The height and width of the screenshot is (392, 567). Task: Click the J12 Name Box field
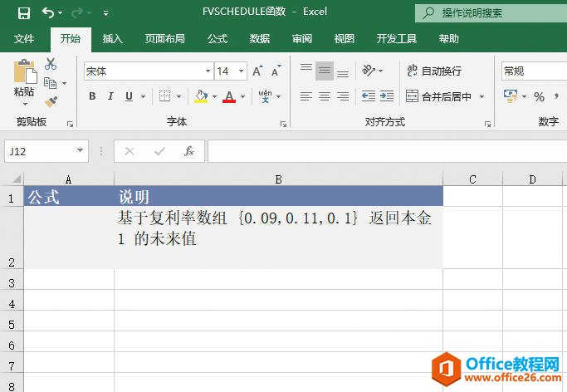pyautogui.click(x=39, y=151)
